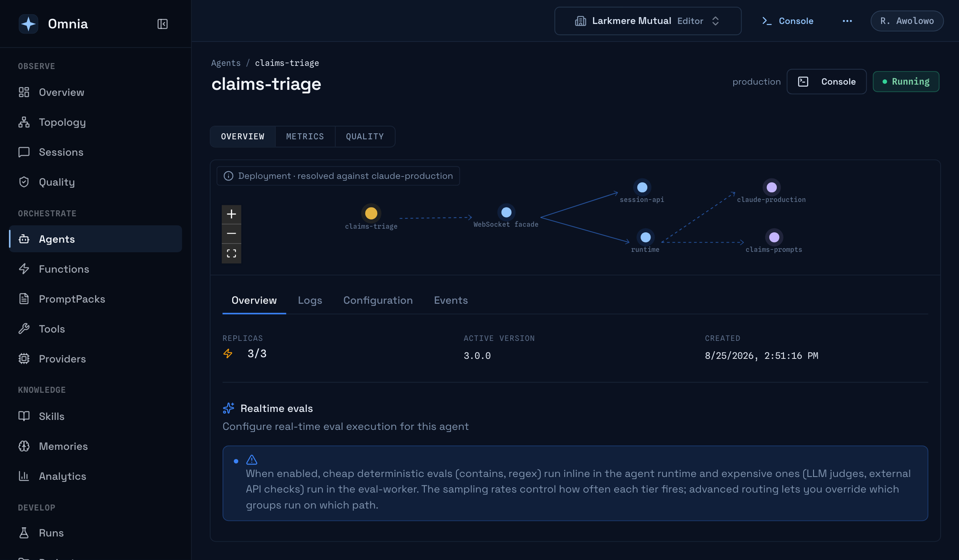Open Skills in Knowledge section
This screenshot has width=959, height=560.
click(95, 416)
